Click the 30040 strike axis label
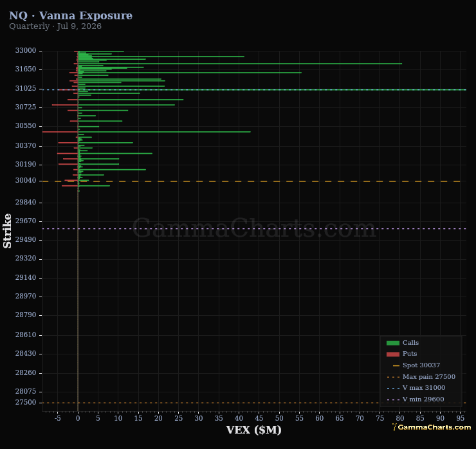The width and height of the screenshot is (476, 449). pyautogui.click(x=26, y=180)
